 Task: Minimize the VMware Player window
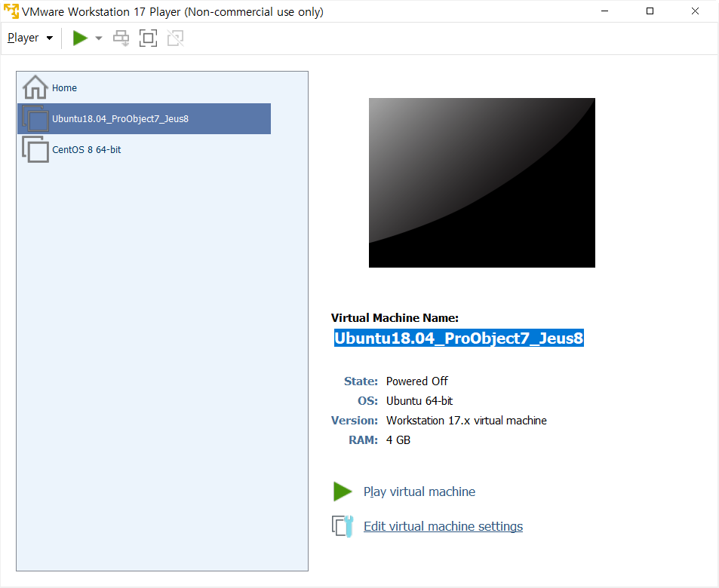point(605,11)
